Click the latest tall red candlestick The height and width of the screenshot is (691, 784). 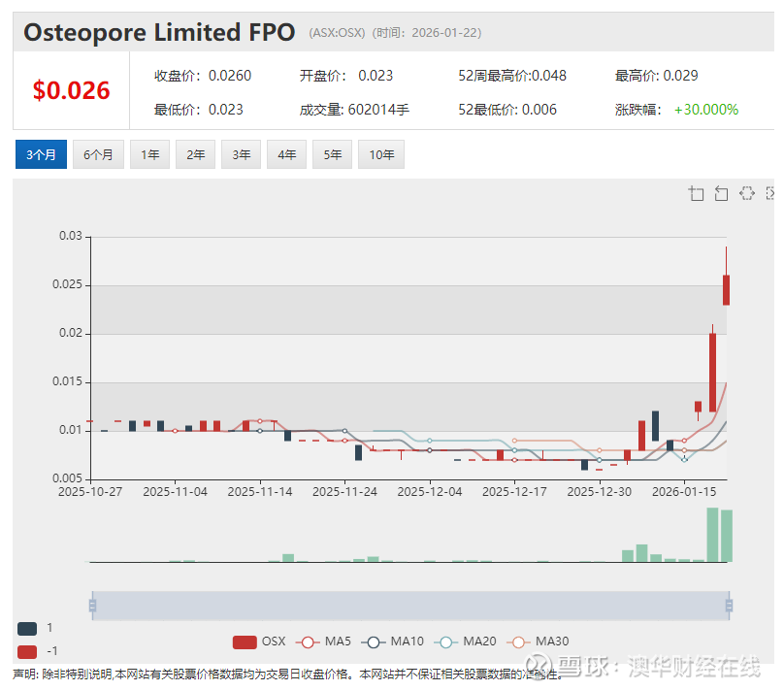726,290
